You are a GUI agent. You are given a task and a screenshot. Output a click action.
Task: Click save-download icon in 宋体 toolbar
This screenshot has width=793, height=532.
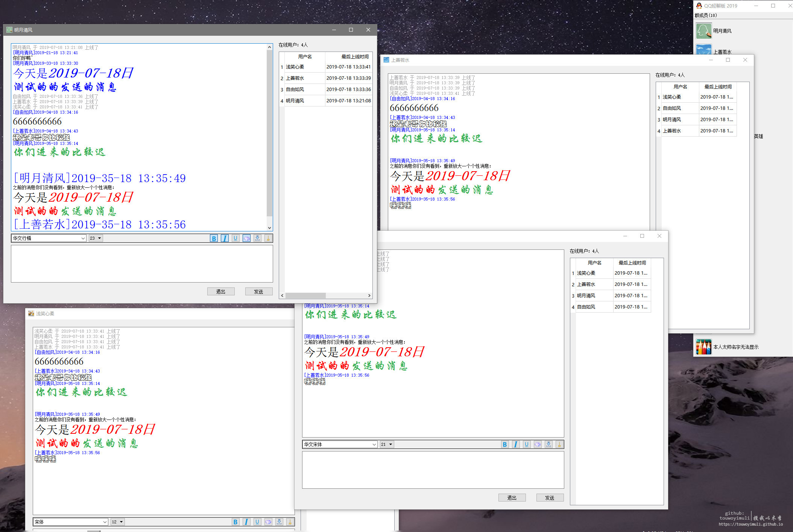click(x=279, y=522)
